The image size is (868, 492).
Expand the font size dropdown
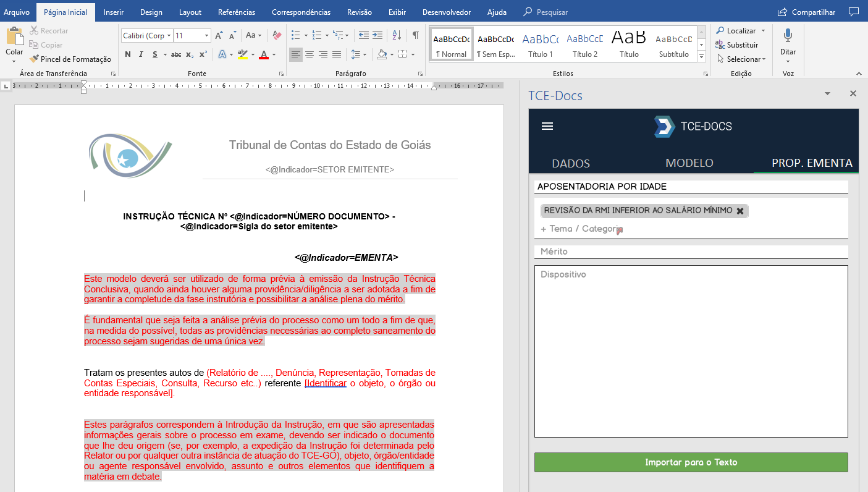207,36
